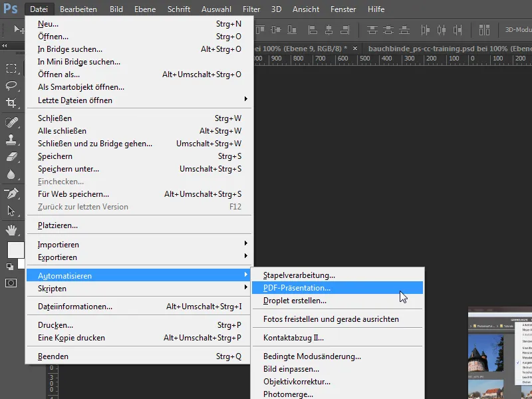Open the Filter menu
532x399 pixels.
[x=251, y=9]
